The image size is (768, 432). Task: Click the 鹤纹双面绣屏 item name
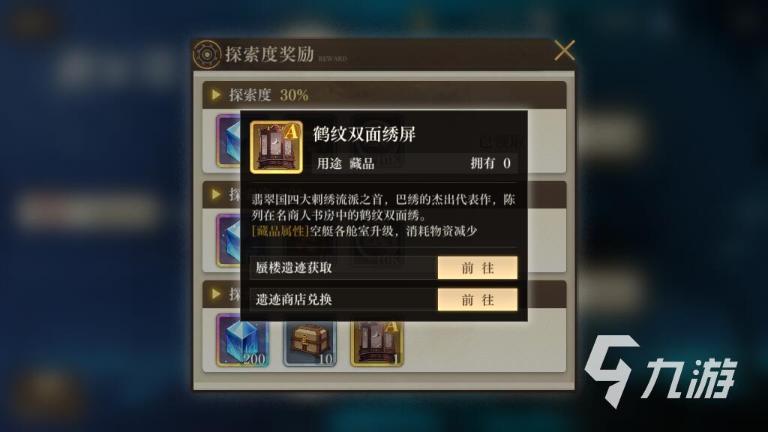click(x=364, y=134)
